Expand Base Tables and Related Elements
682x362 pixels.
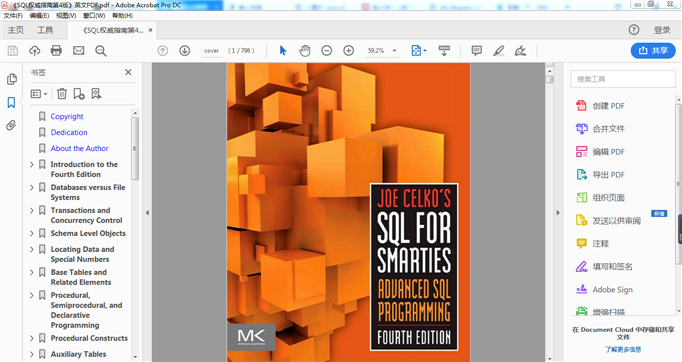31,272
